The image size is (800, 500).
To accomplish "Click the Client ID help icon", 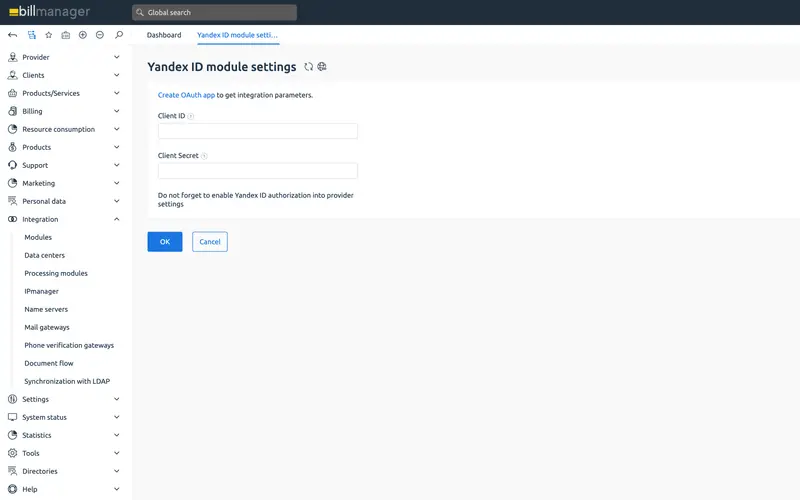I will tap(191, 116).
